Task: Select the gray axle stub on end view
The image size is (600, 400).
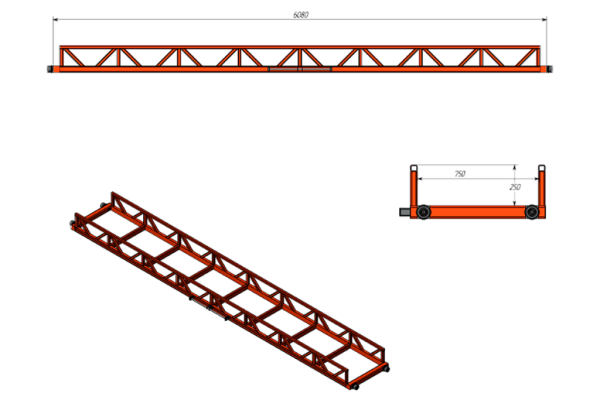Action: pyautogui.click(x=405, y=212)
